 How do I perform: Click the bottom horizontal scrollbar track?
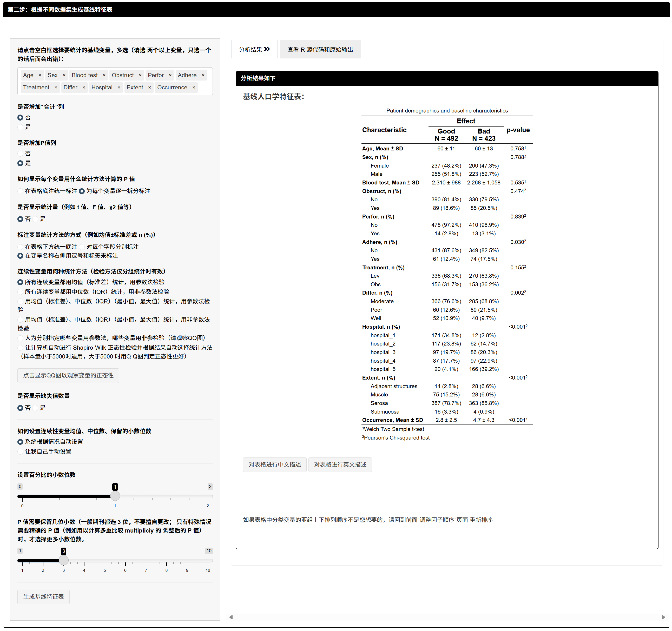click(447, 617)
